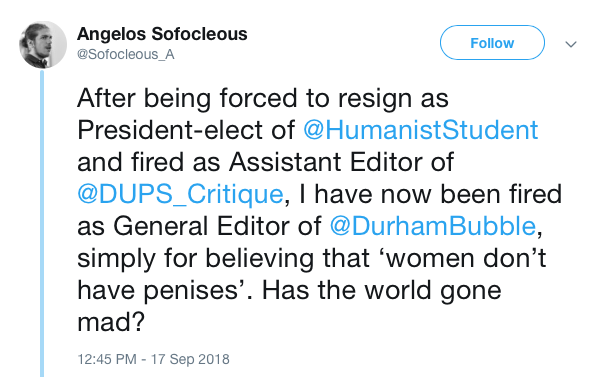The image size is (597, 377).
Task: Open the @Sofocleous_A handle link
Action: pos(126,54)
